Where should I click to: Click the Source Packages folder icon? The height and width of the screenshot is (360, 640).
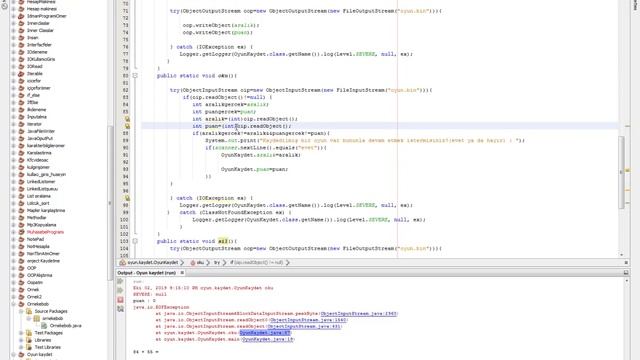click(29, 311)
